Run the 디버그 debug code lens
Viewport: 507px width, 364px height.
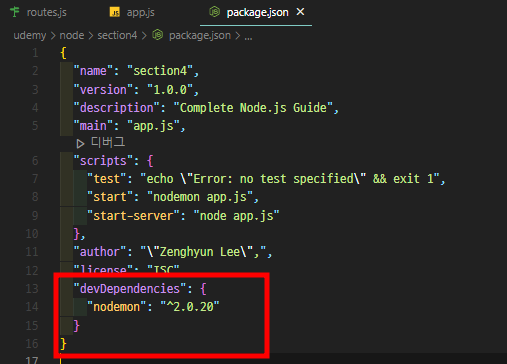coord(108,143)
